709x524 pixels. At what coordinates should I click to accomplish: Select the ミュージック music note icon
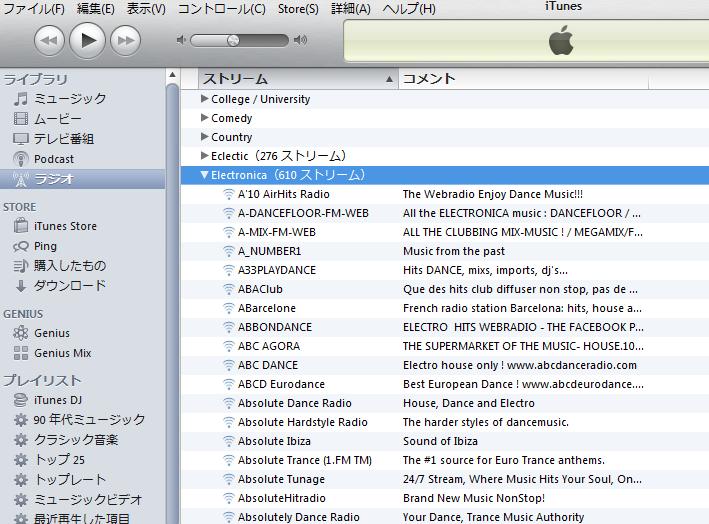click(x=21, y=99)
